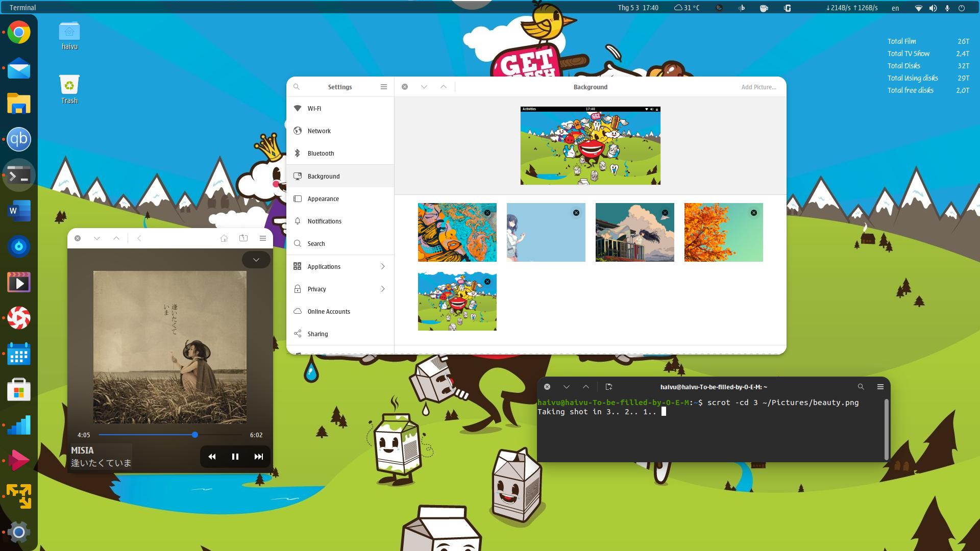This screenshot has width=980, height=551.
Task: Open system settings gear in the dock
Action: point(19,532)
